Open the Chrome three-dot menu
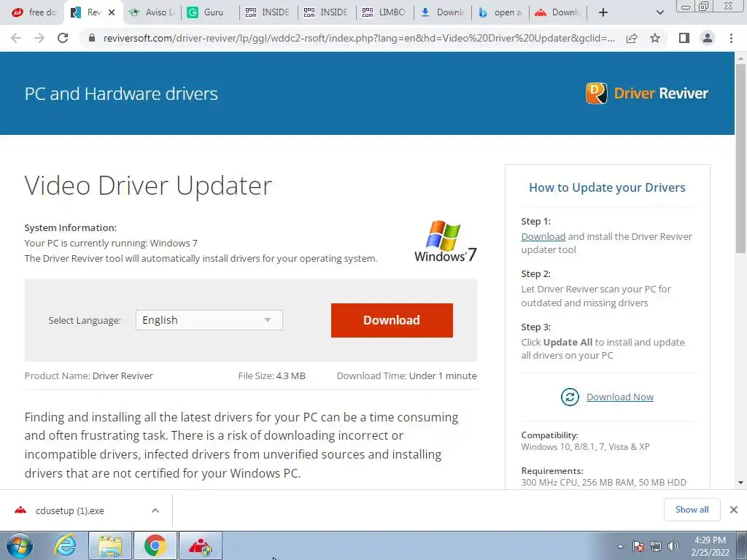Image resolution: width=747 pixels, height=560 pixels. 731,38
